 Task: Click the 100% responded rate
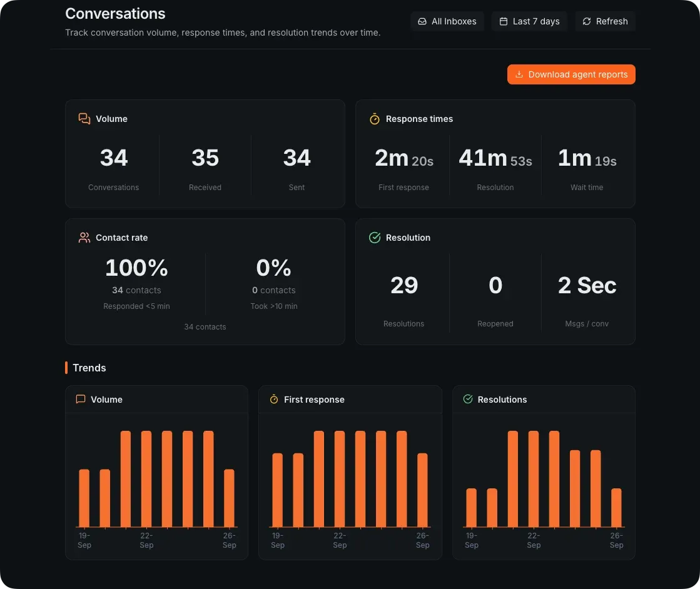pyautogui.click(x=136, y=268)
